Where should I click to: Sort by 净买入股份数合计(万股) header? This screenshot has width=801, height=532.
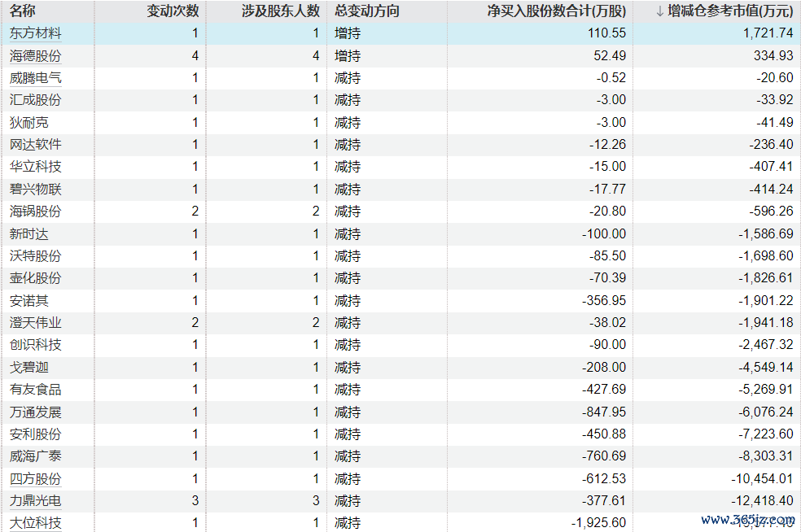557,11
